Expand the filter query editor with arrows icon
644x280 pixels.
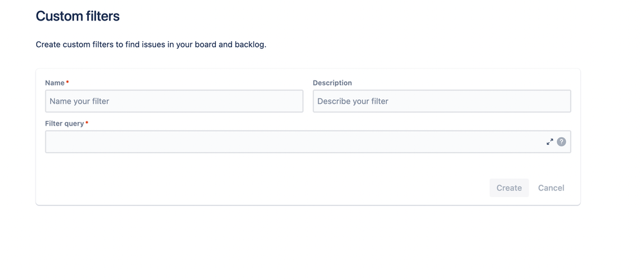click(550, 142)
